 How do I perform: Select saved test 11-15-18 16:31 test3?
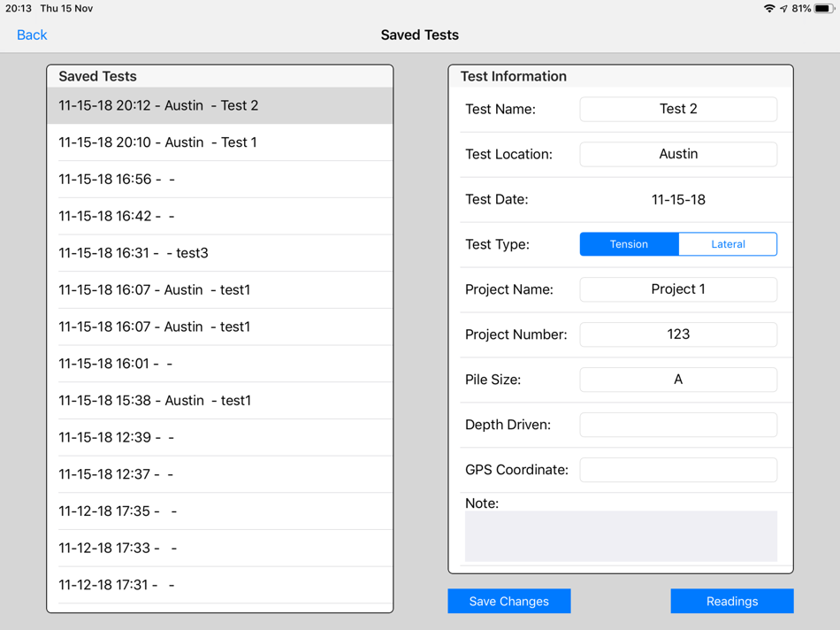point(219,252)
